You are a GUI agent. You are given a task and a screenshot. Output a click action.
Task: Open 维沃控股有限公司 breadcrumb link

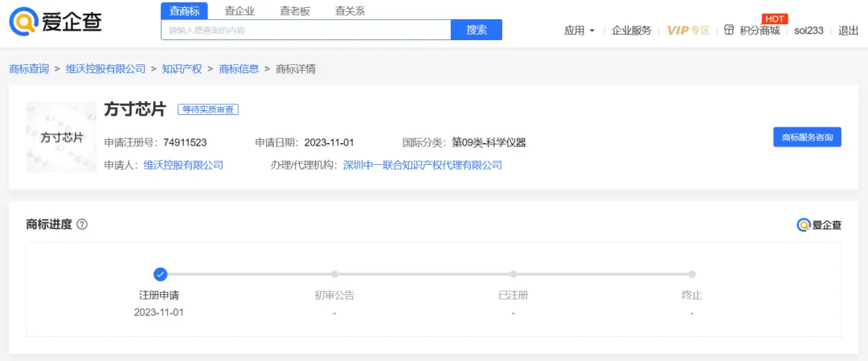pyautogui.click(x=106, y=69)
